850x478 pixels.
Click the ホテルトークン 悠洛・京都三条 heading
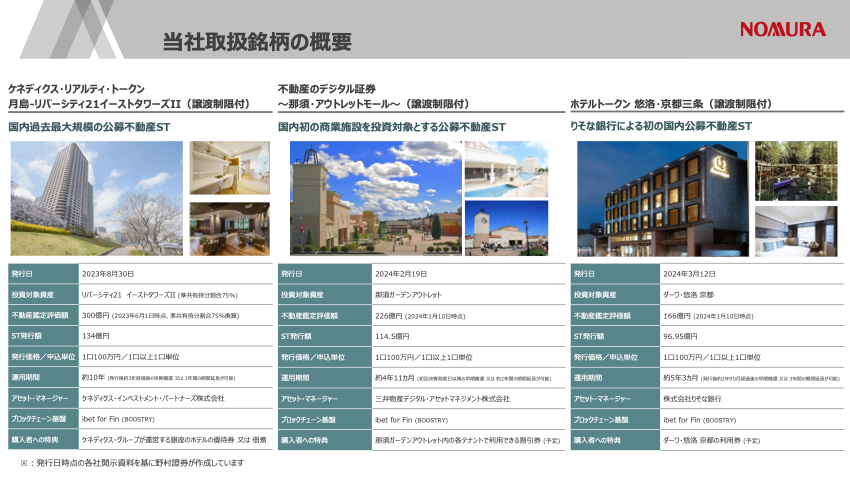pyautogui.click(x=671, y=104)
